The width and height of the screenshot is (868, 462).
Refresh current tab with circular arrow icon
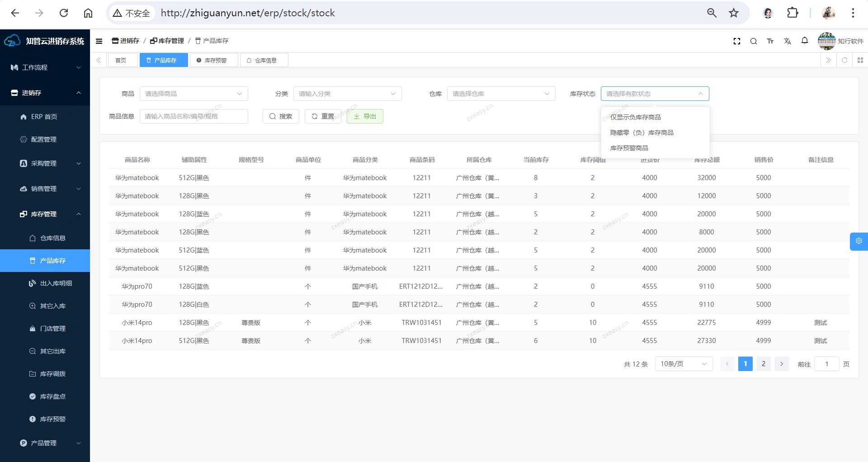point(844,60)
